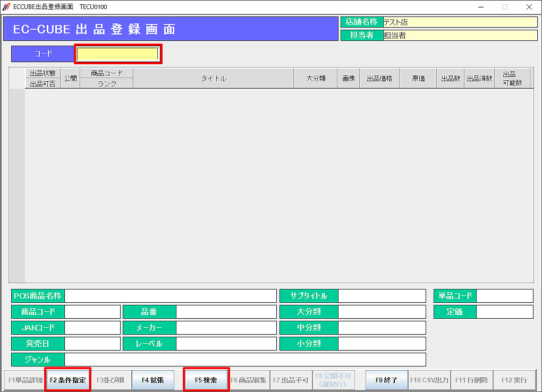The height and width of the screenshot is (392, 542).
Task: Close the ECCUBE出品登録画面 window
Action: tap(529, 7)
